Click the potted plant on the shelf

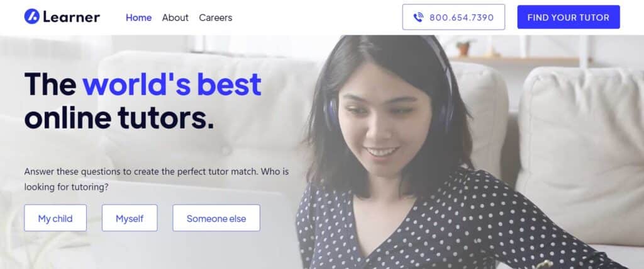click(464, 47)
